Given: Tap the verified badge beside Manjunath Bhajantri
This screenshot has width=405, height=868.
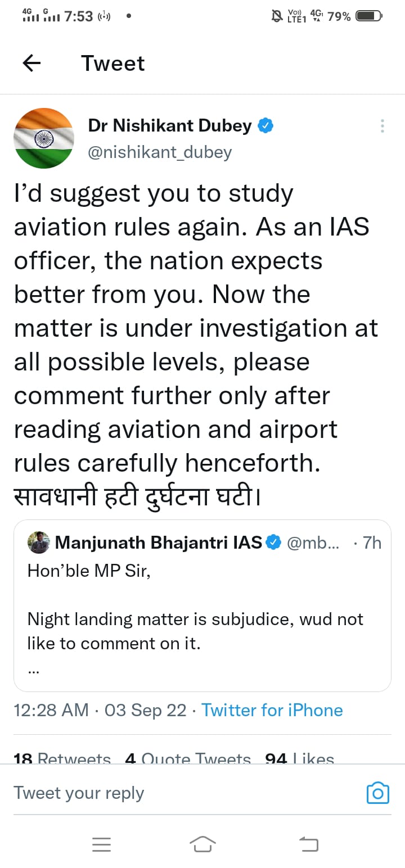Looking at the screenshot, I should pos(273,542).
